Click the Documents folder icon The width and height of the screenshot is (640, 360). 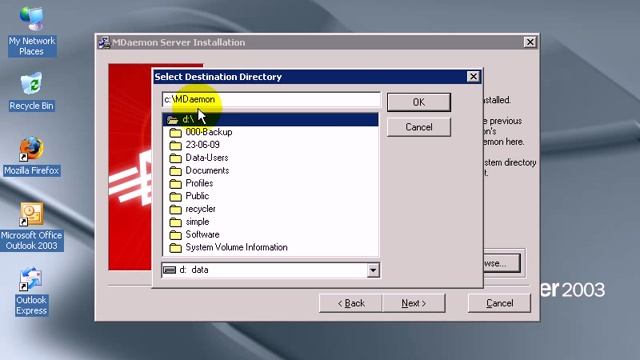pos(176,171)
